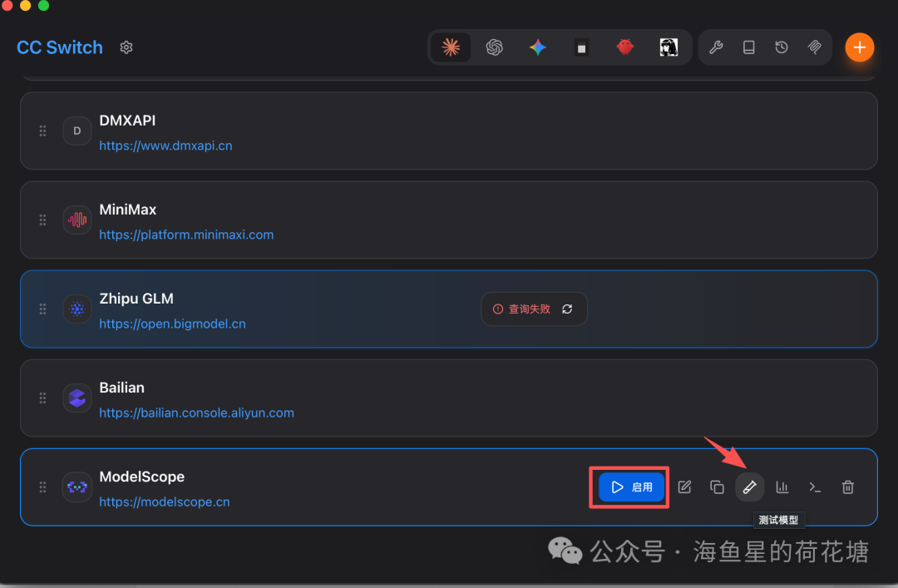Switch to the Gemini star tab icon

(x=538, y=47)
